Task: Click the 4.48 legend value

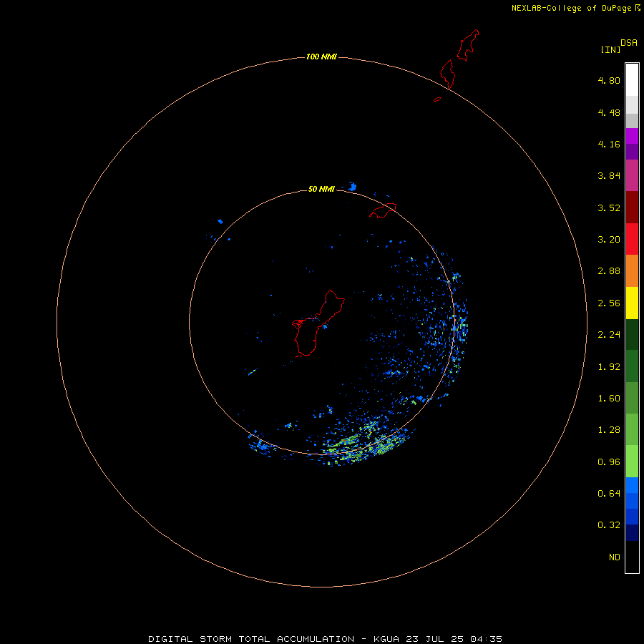Action: tap(609, 112)
